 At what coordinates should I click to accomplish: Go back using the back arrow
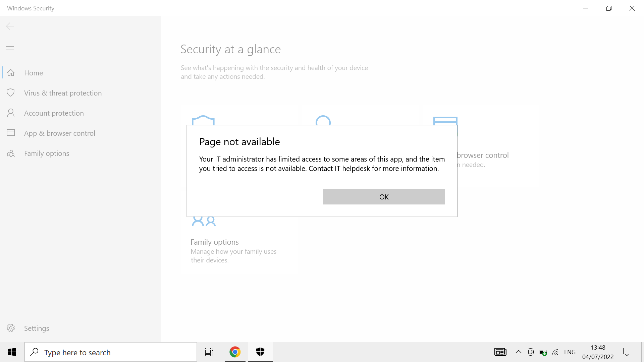pos(10,26)
